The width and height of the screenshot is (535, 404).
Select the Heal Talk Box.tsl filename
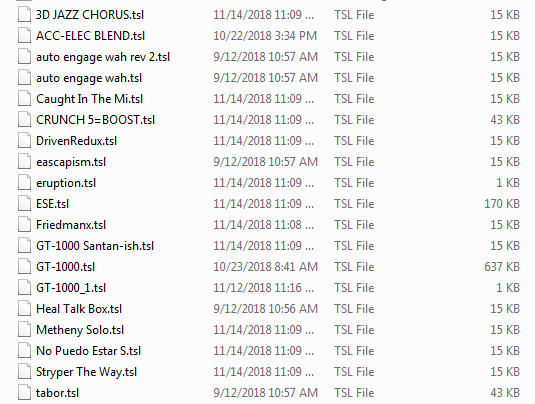[79, 309]
